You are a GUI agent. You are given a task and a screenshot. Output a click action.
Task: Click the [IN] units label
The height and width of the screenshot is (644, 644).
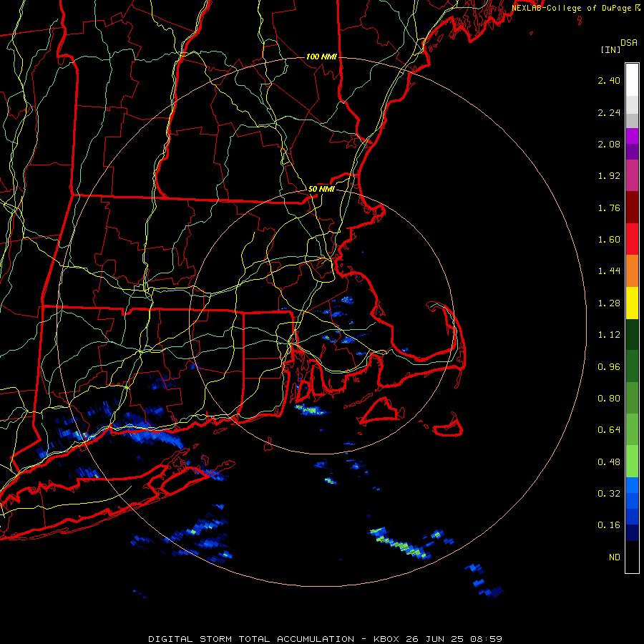[x=610, y=49]
